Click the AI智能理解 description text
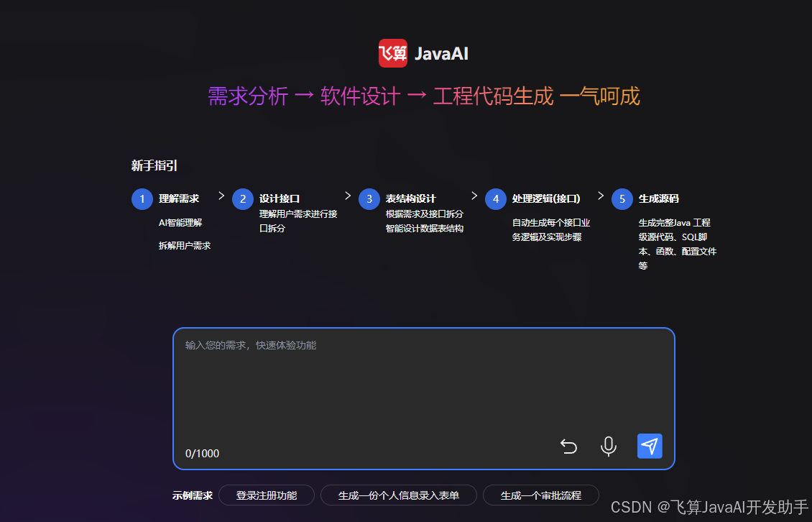This screenshot has height=522, width=812. tap(180, 222)
